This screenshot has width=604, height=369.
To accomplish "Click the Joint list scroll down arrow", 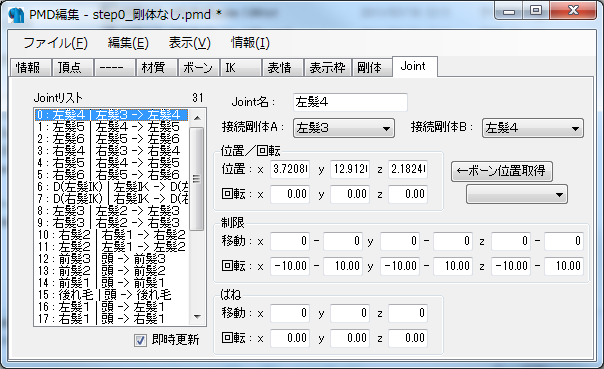I will 197,317.
